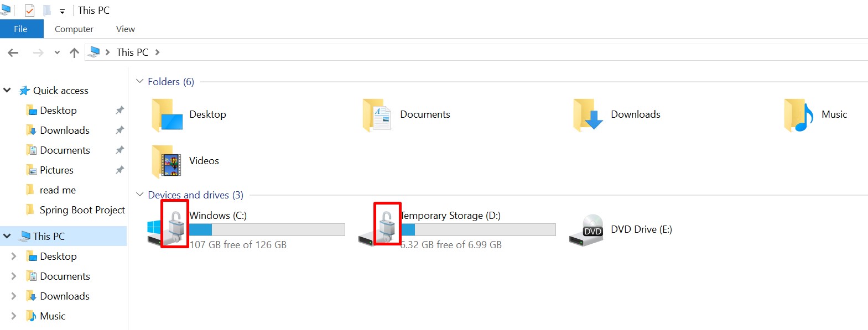This screenshot has width=868, height=330.
Task: Click the Properties quick access toolbar icon
Action: pos(30,11)
